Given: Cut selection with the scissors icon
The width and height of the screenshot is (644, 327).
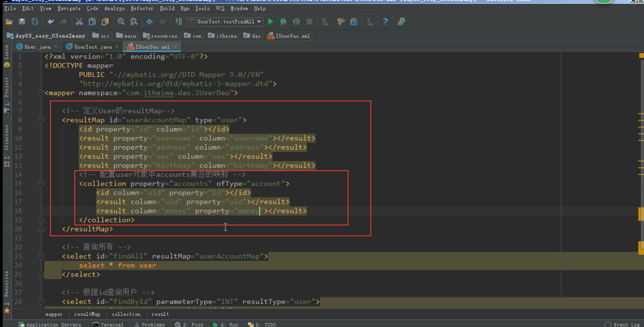Looking at the screenshot, I should point(79,22).
